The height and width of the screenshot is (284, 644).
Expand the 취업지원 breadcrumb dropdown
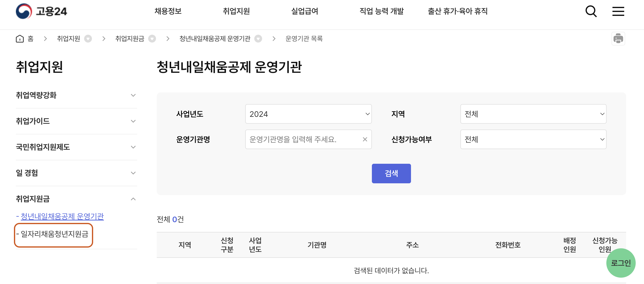pos(88,39)
